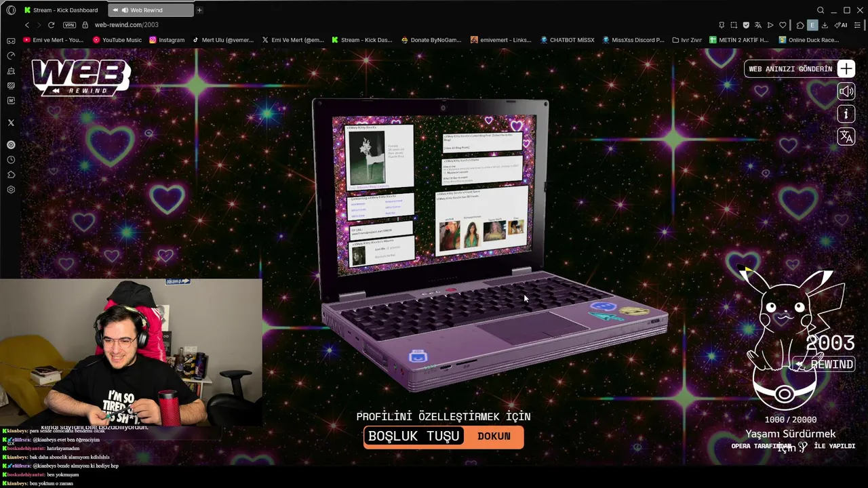This screenshot has width=868, height=488.
Task: Click the pinboard pin icon
Action: point(722,25)
